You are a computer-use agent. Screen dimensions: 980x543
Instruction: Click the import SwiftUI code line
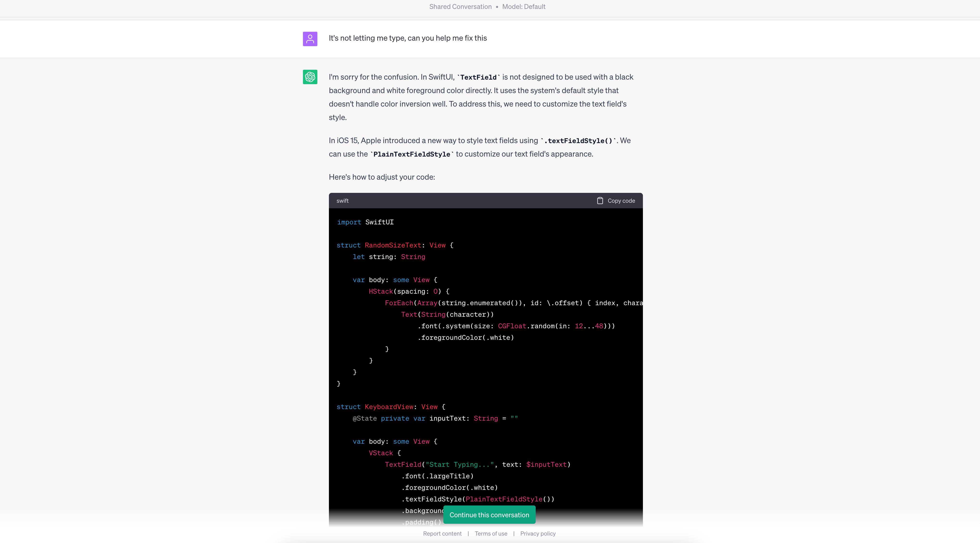(365, 222)
